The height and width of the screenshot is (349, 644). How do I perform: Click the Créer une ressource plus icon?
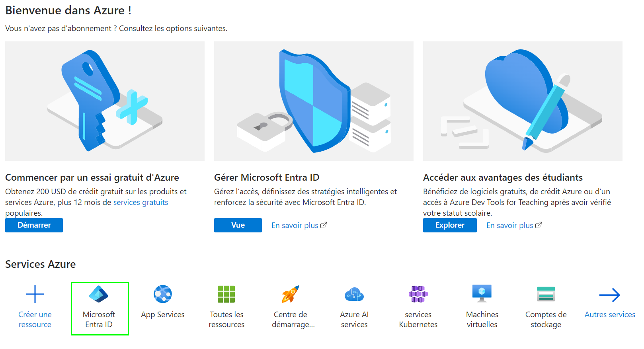coord(35,294)
